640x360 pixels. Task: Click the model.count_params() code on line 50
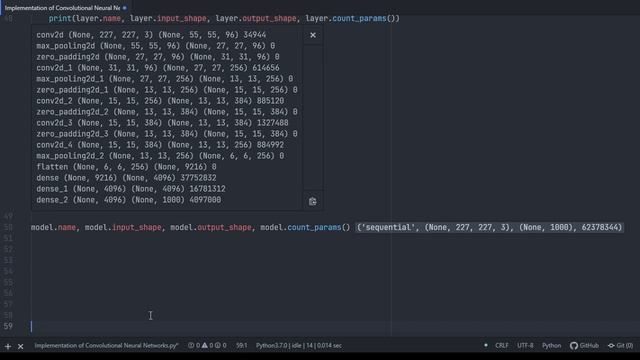[305, 227]
